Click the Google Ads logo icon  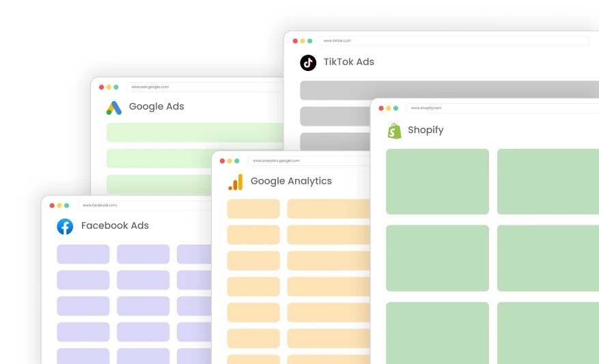(x=114, y=108)
